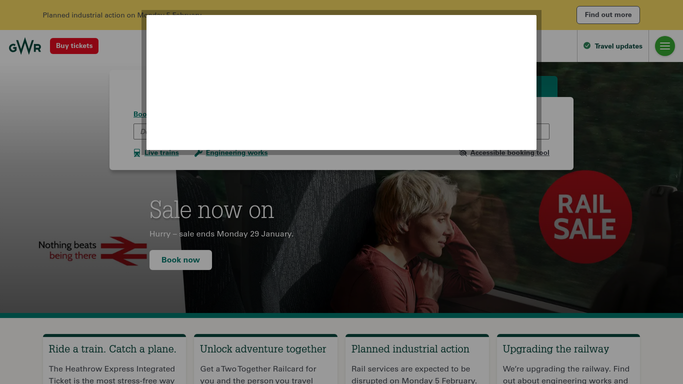The height and width of the screenshot is (384, 683).
Task: Click the blank white popup dialog
Action: click(341, 83)
